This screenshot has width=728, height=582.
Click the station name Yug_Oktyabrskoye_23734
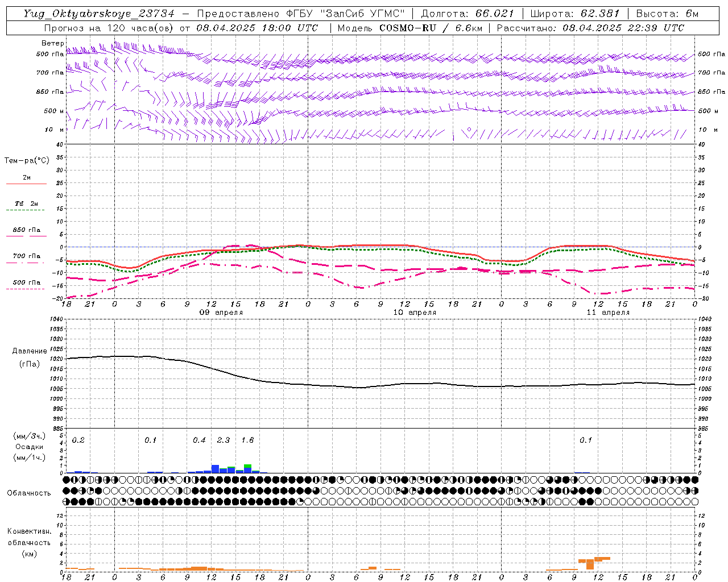point(99,14)
